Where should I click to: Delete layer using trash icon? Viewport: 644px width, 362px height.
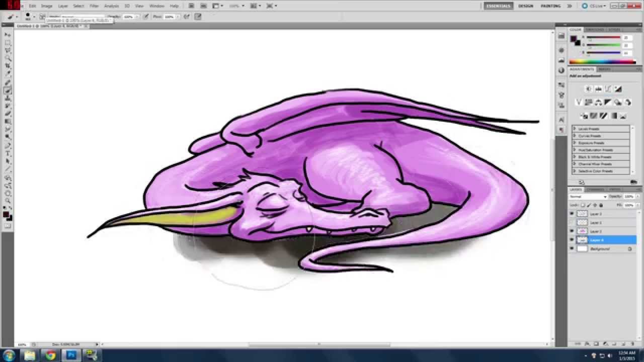pos(634,344)
